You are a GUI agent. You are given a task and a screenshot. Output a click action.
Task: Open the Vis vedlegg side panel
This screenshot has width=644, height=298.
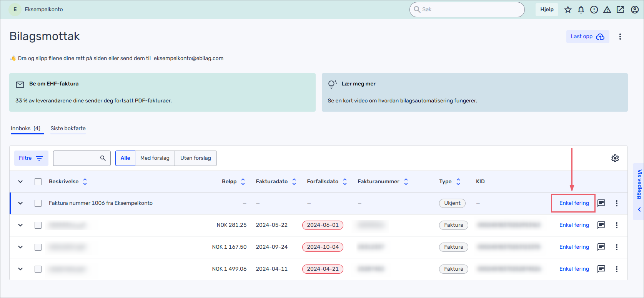click(x=639, y=191)
